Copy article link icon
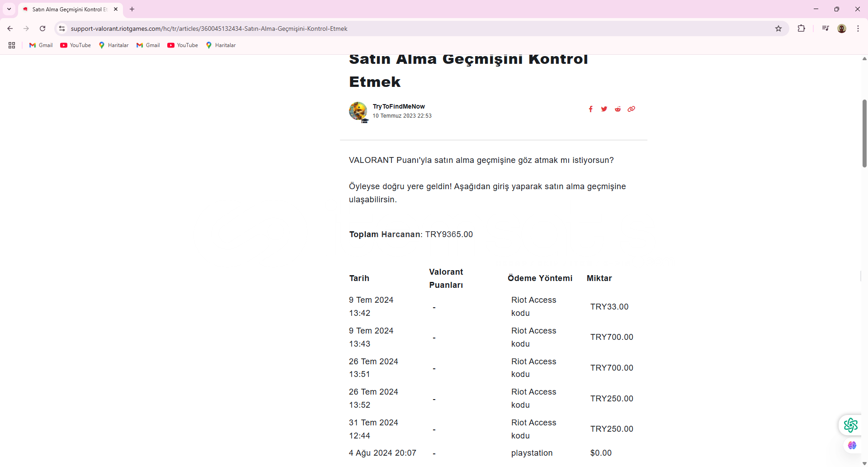This screenshot has width=868, height=467. [x=631, y=109]
